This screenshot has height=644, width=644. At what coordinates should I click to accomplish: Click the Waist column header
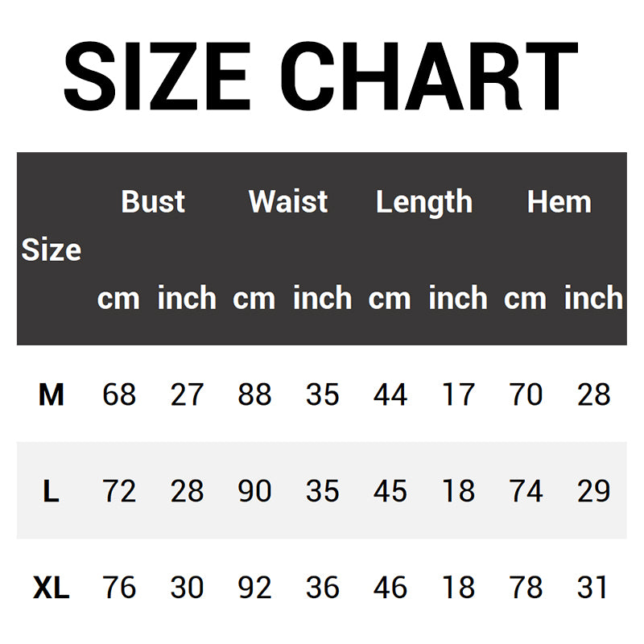click(288, 201)
